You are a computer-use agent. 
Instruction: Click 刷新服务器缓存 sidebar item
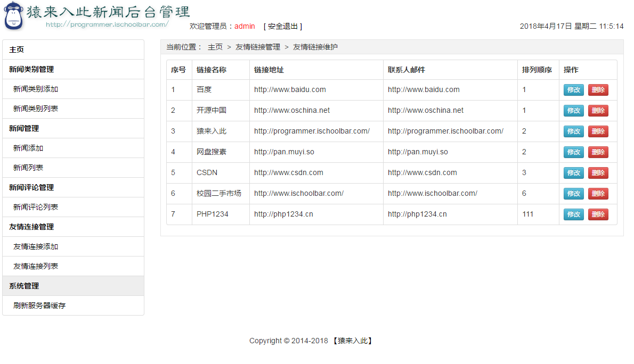(x=73, y=306)
